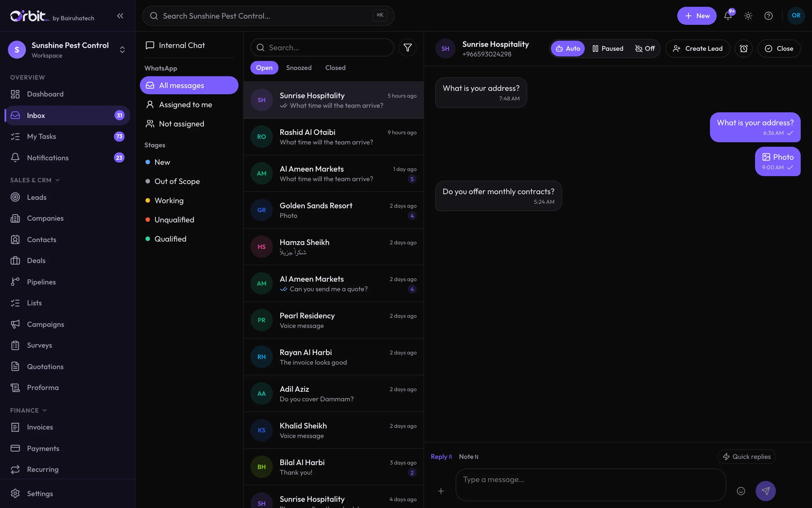Switch to the Closed conversations tab

click(335, 68)
